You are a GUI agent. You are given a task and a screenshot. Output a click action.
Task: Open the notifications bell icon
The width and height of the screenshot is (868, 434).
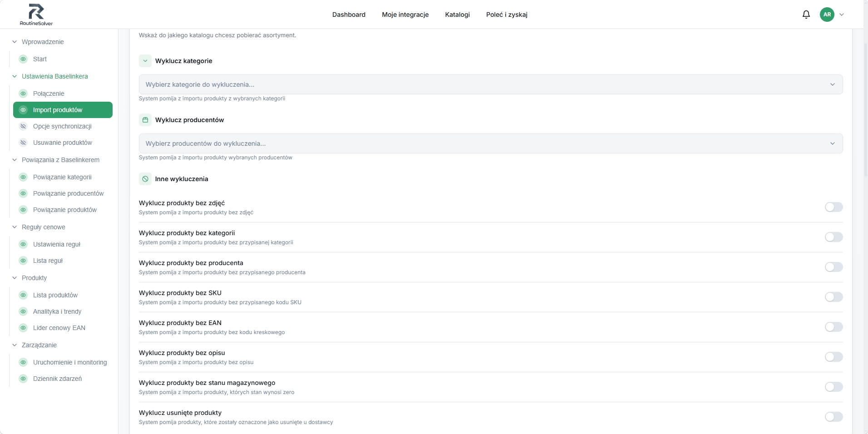tap(806, 15)
